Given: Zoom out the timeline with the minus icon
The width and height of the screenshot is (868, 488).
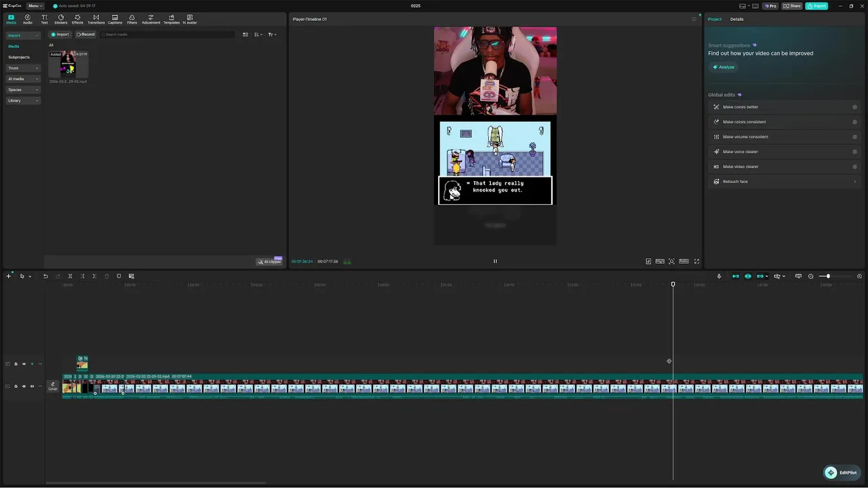Looking at the screenshot, I should 810,276.
